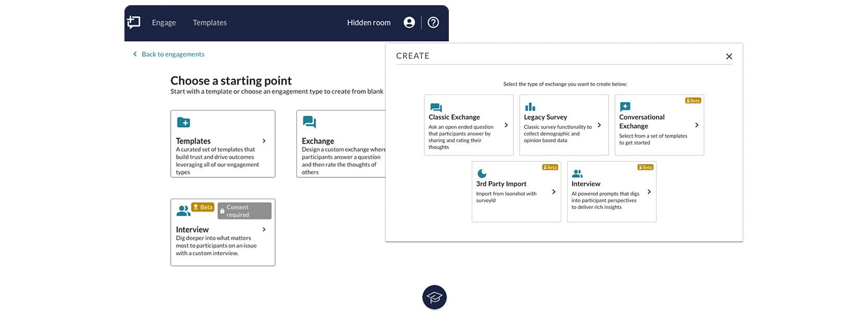Choose Classic Exchange title in Create dialog
The height and width of the screenshot is (333, 868).
pyautogui.click(x=454, y=117)
